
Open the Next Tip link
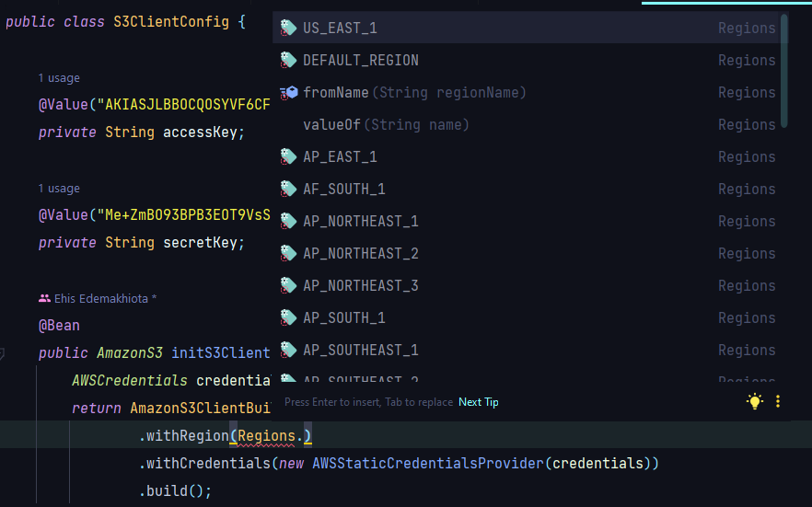point(479,402)
